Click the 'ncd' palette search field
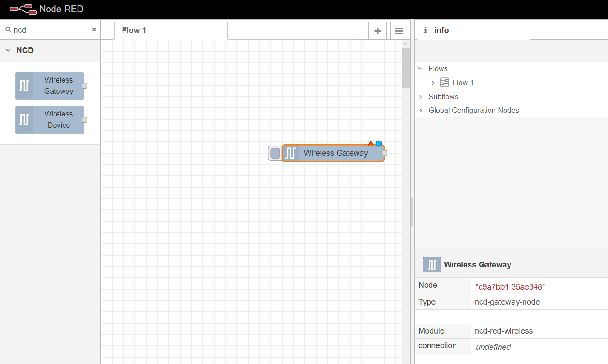Image resolution: width=608 pixels, height=364 pixels. point(50,29)
